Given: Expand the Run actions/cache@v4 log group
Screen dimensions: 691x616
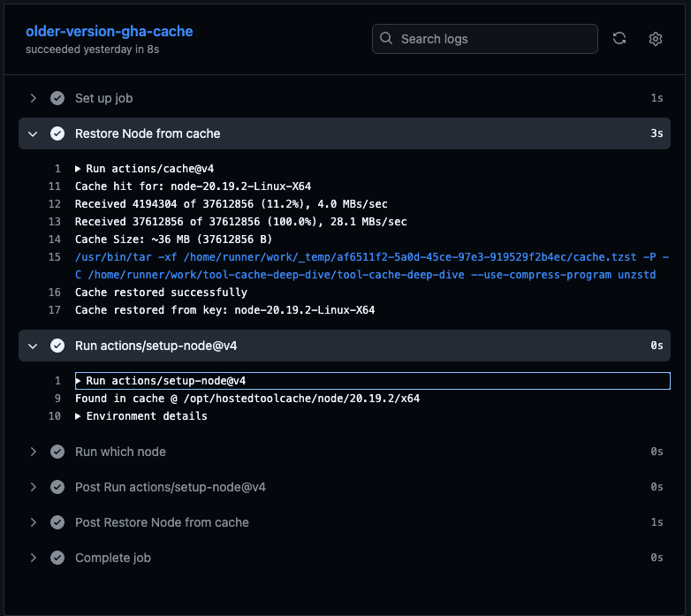Looking at the screenshot, I should (x=78, y=169).
